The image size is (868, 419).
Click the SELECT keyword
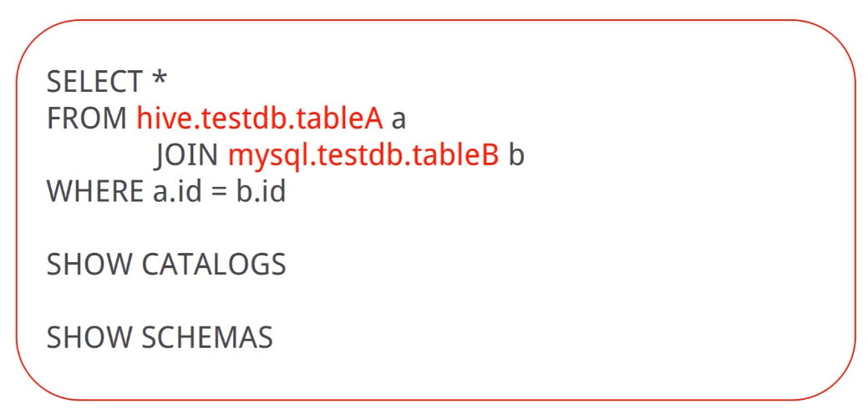coord(94,83)
